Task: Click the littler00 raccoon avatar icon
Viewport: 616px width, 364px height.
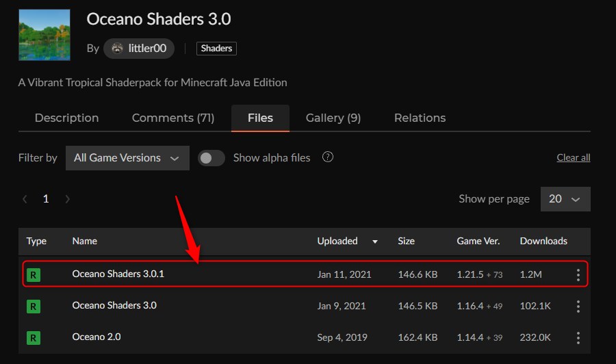Action: pos(117,49)
